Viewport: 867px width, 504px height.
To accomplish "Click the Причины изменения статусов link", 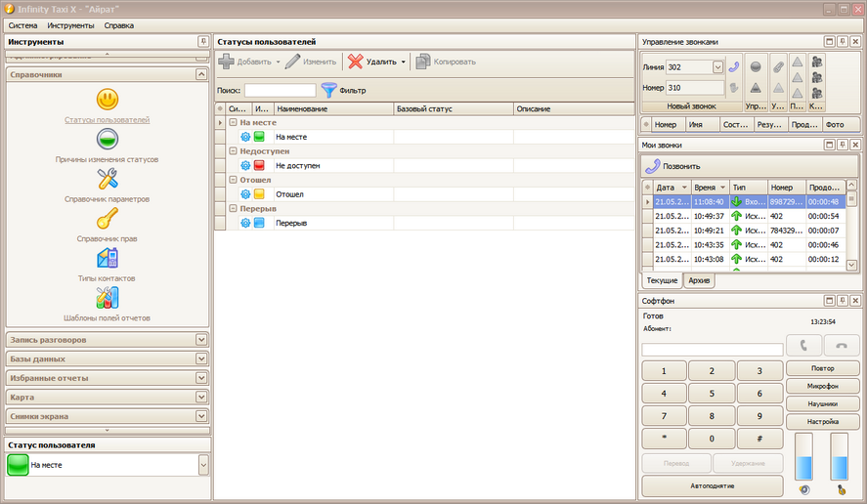I will tap(107, 159).
